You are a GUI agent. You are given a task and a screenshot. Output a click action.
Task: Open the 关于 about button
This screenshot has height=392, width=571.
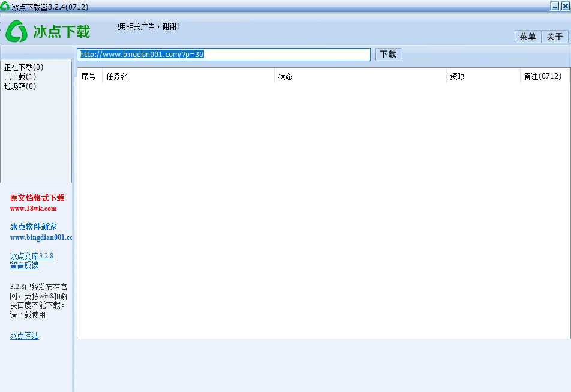coord(555,37)
